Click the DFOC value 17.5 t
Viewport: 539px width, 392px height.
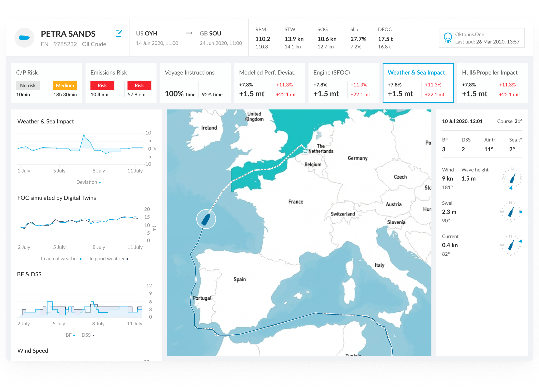pyautogui.click(x=385, y=39)
